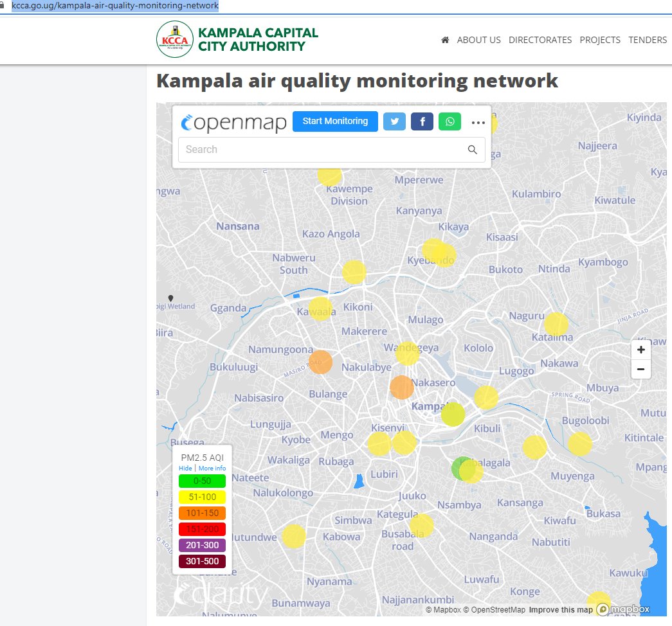The width and height of the screenshot is (672, 626).
Task: Open the three-dots more options menu
Action: pos(478,123)
